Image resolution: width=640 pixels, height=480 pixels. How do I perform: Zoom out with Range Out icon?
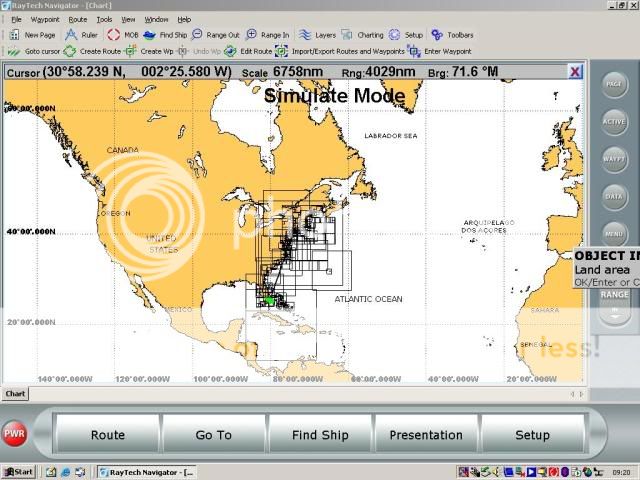pos(198,35)
